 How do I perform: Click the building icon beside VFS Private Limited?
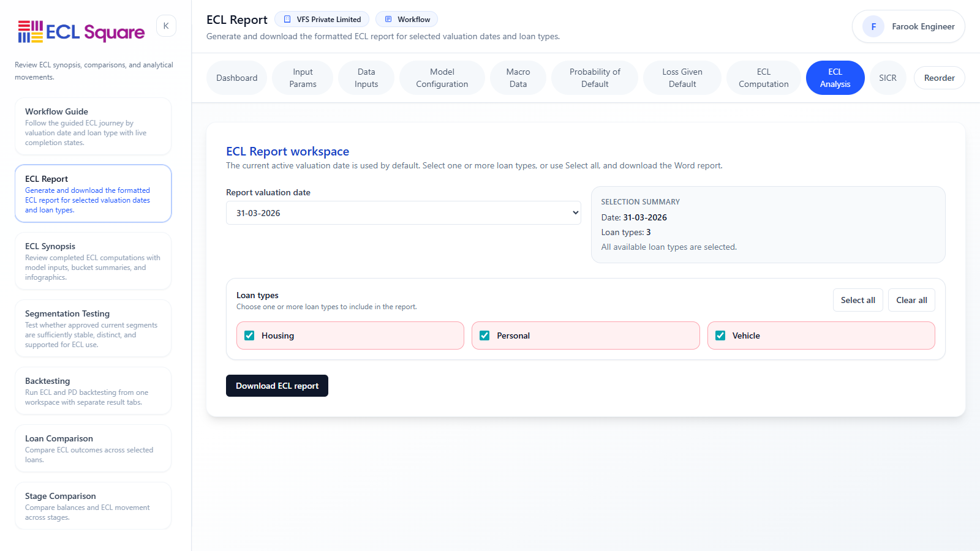click(287, 19)
